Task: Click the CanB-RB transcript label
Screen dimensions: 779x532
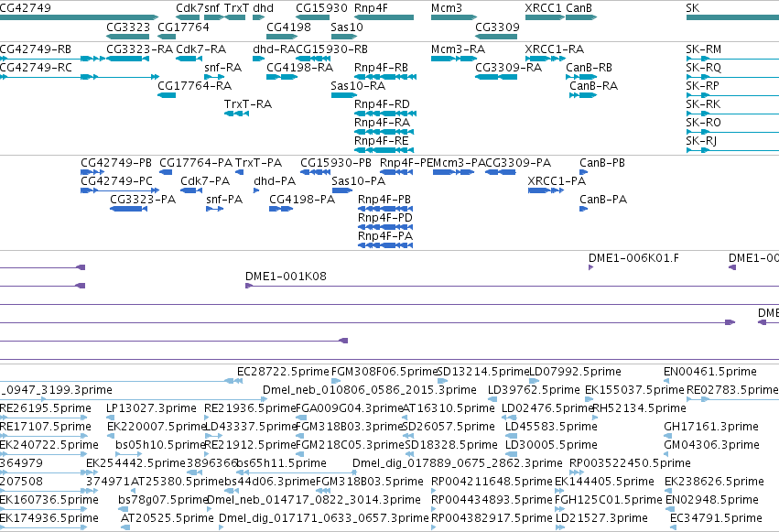Action: pyautogui.click(x=589, y=68)
